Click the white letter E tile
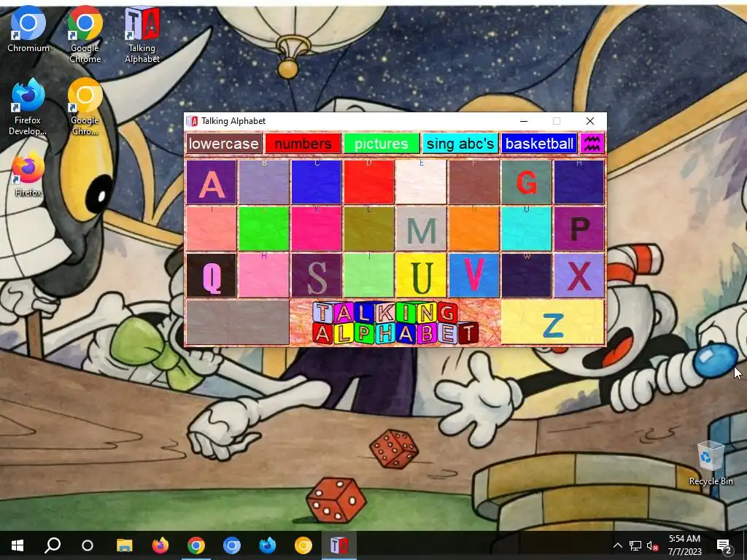 point(421,182)
